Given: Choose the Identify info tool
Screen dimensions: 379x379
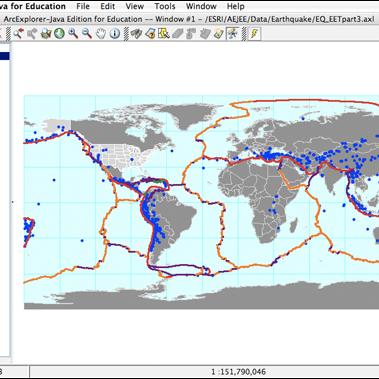Looking at the screenshot, I should point(115,34).
